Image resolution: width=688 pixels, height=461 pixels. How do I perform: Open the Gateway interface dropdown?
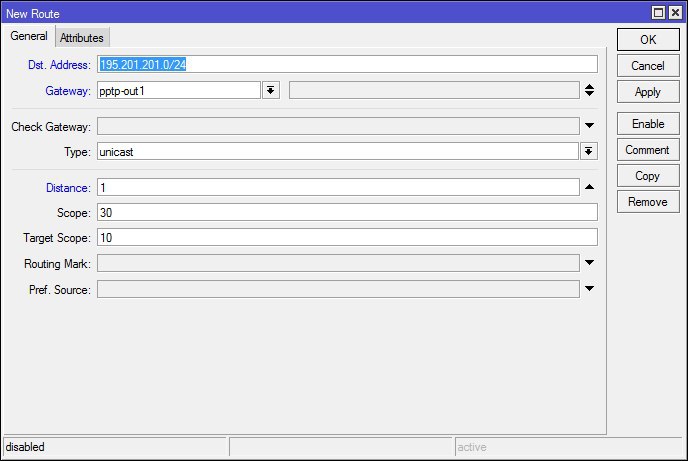[271, 90]
